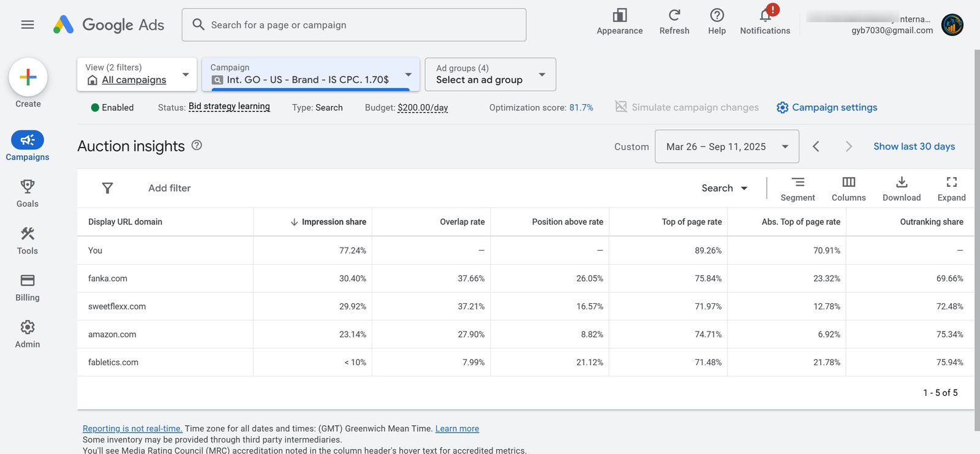Select the fanka.com row domain
The width and height of the screenshot is (980, 454).
108,278
